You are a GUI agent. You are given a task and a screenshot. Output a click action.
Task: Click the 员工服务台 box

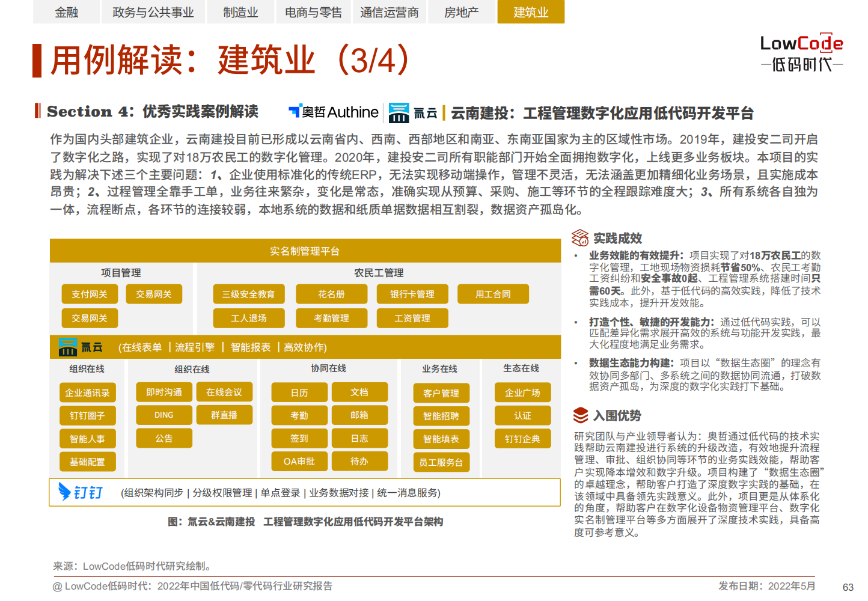441,462
